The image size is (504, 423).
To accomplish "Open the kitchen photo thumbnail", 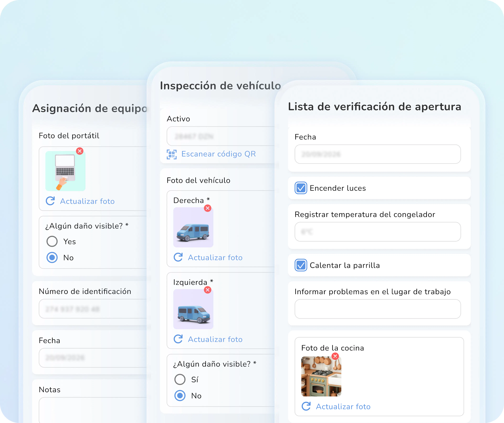I will [x=321, y=376].
